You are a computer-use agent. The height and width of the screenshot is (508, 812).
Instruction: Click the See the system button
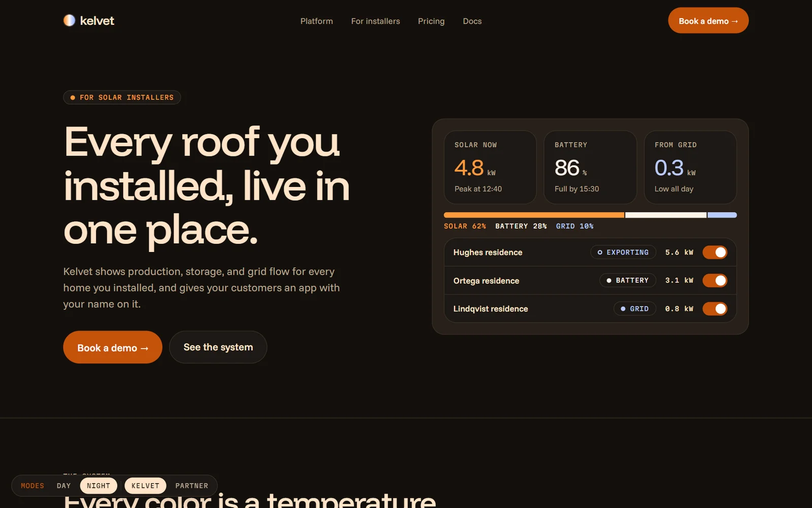(x=218, y=347)
